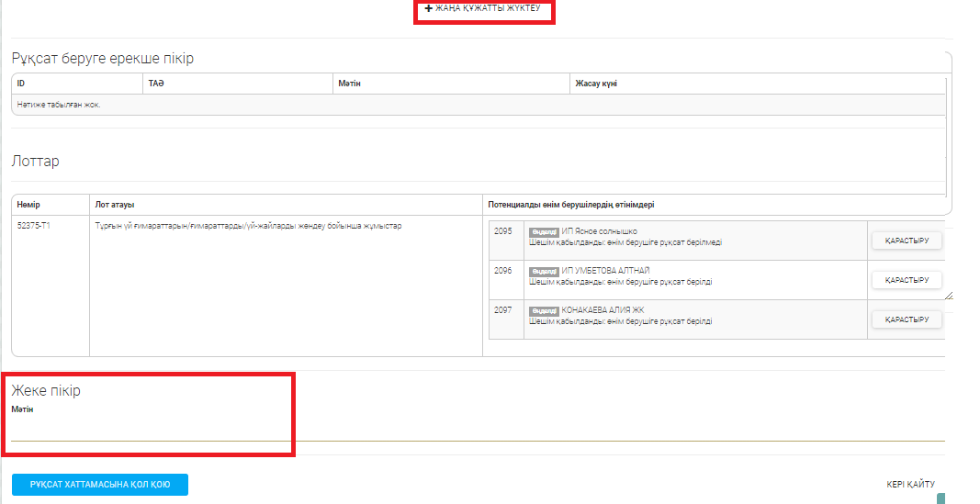Screen dimensions: 980x504
Task: Review application 2097 via ҚАРАСТЫРУ button
Action: (x=907, y=319)
